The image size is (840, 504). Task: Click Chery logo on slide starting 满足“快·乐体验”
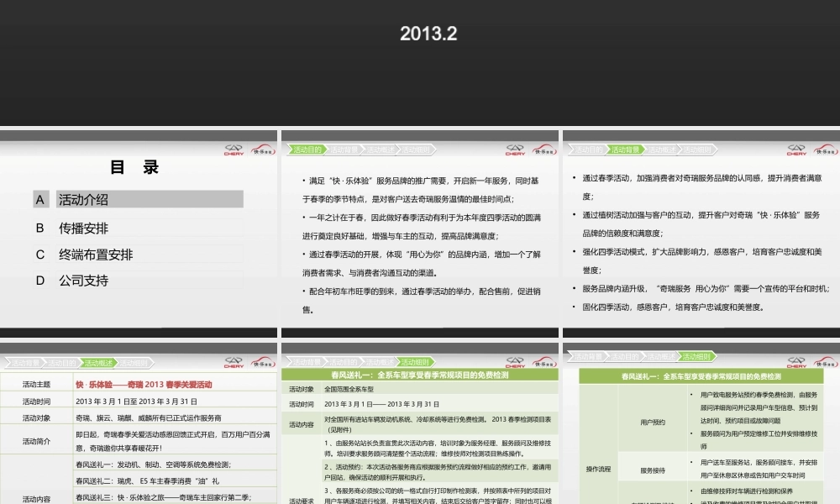click(515, 150)
